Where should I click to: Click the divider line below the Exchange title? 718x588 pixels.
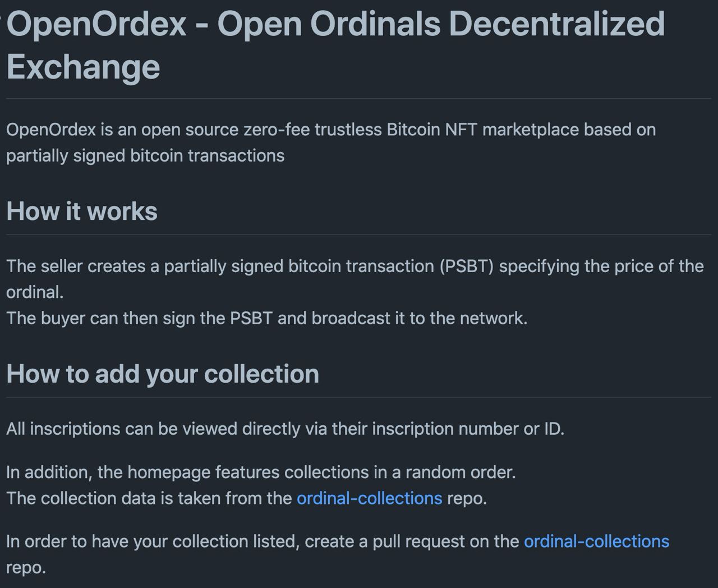pyautogui.click(x=358, y=99)
